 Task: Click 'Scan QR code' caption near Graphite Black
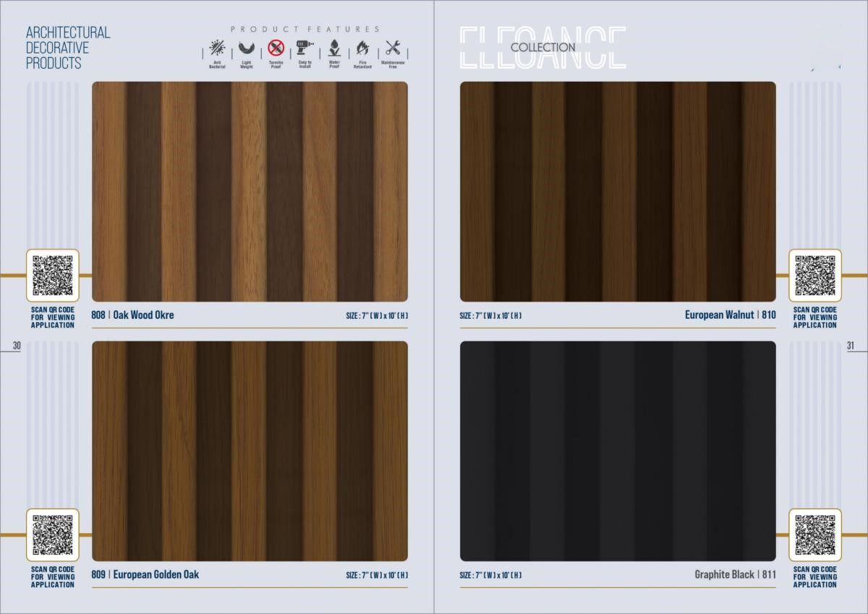[x=815, y=577]
